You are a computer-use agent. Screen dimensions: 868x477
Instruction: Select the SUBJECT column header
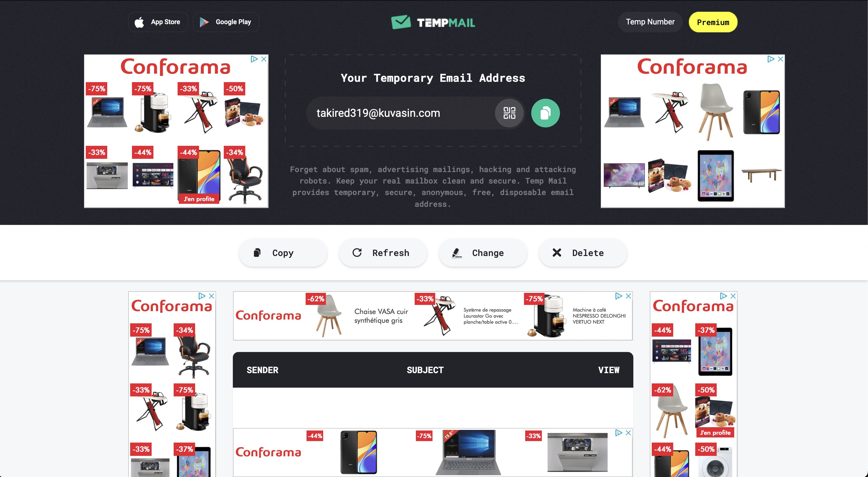pyautogui.click(x=426, y=370)
